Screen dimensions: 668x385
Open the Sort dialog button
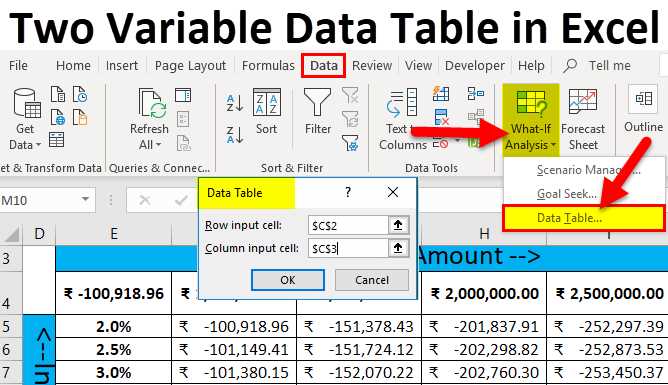click(x=267, y=112)
